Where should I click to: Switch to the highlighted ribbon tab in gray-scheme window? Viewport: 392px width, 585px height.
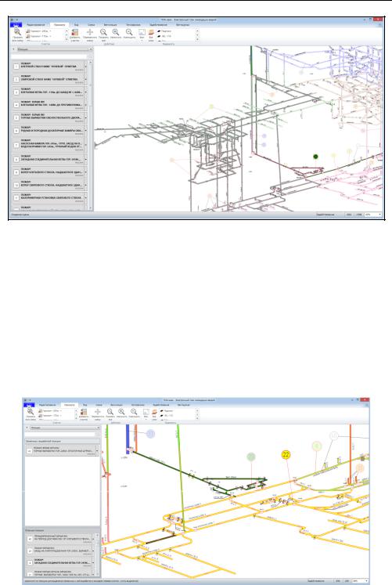59,24
